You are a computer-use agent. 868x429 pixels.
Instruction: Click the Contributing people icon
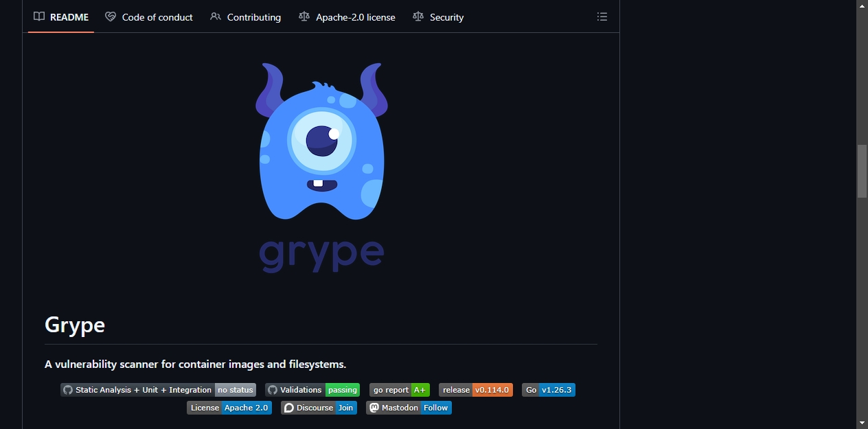click(x=216, y=16)
